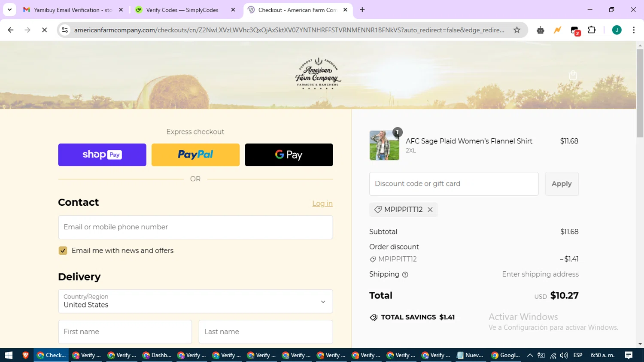Click the First name field
Viewport: 644px width, 362px height.
[x=125, y=332]
